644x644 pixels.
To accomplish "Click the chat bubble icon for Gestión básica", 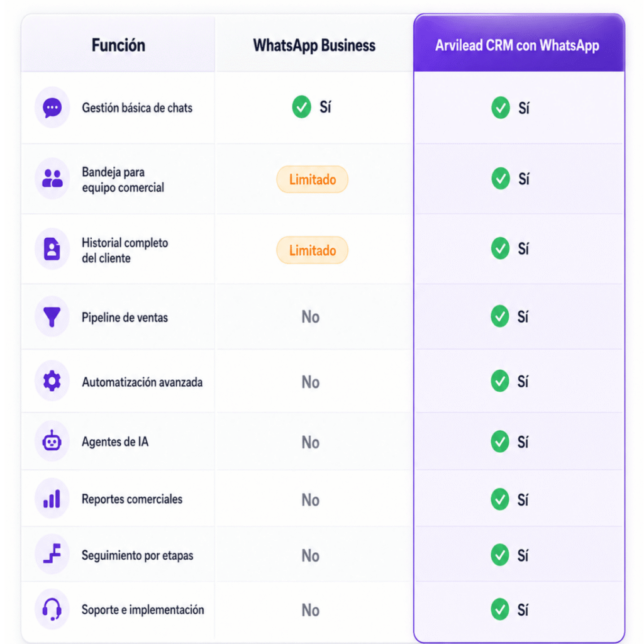I will pyautogui.click(x=52, y=108).
